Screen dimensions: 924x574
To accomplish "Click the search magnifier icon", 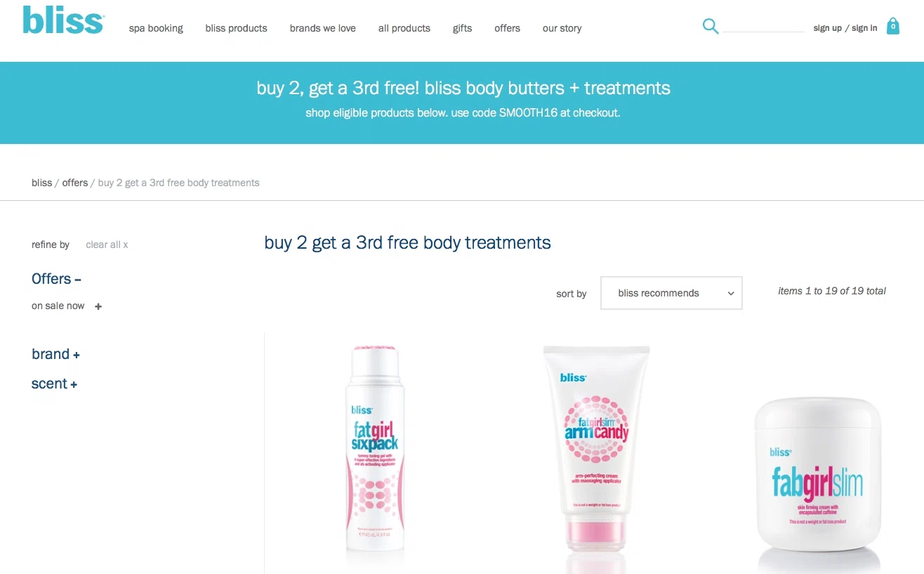I will point(711,27).
